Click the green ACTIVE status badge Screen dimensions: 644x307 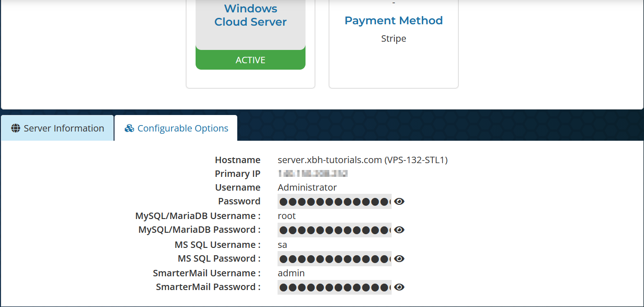click(250, 60)
